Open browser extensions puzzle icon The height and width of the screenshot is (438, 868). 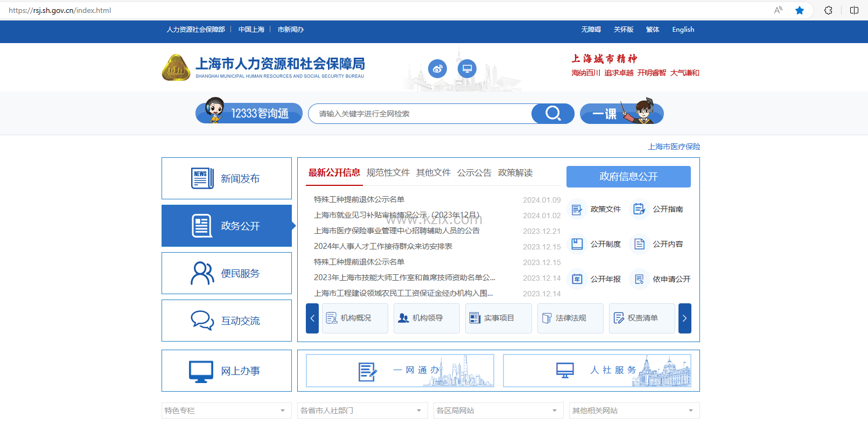coord(828,10)
